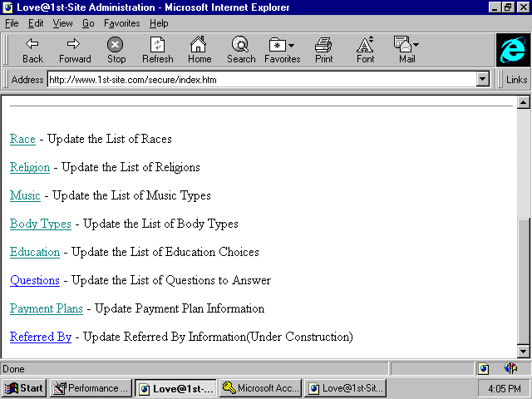Viewport: 532px width, 399px height.
Task: Open the Search toolbar button
Action: 241,50
